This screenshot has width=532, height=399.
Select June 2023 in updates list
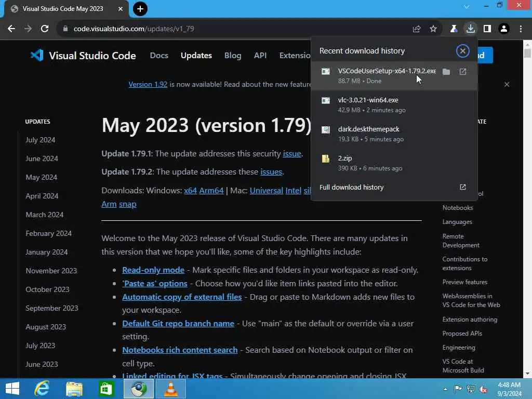(42, 364)
